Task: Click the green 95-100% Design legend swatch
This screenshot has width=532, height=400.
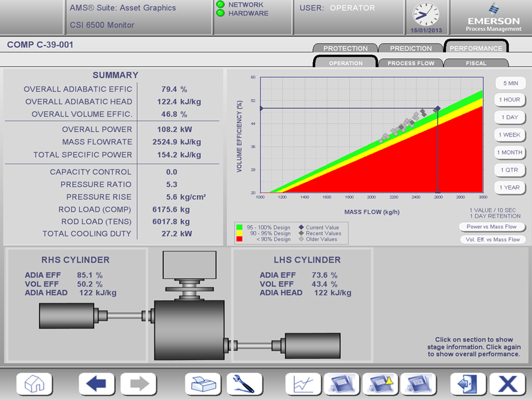Action: pos(239,227)
